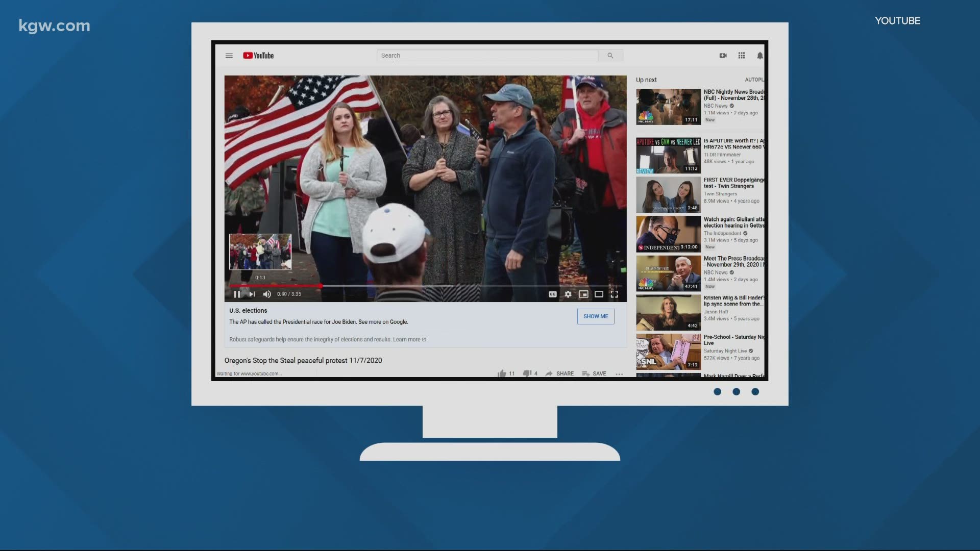
Task: Switch to theater mode
Action: [x=599, y=294]
